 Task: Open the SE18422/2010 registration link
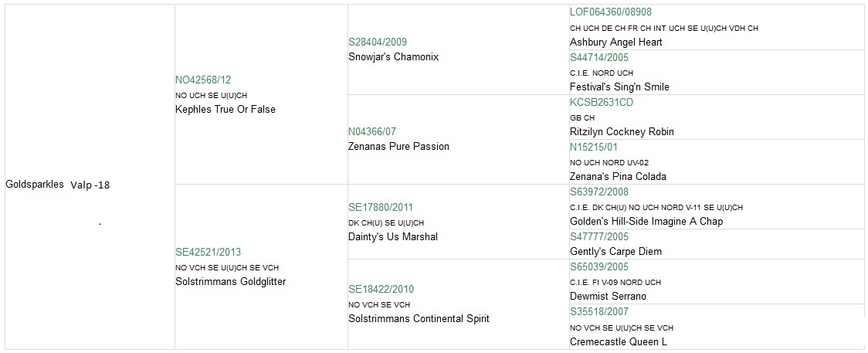pos(381,289)
